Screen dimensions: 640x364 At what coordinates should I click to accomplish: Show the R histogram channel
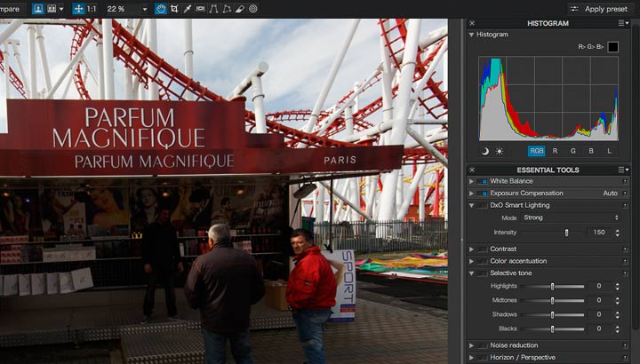(555, 151)
